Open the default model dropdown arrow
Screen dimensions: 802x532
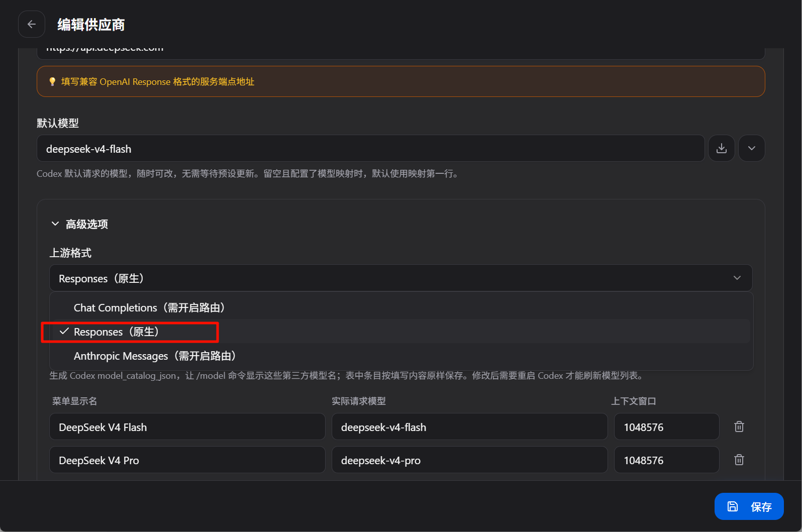coord(752,148)
